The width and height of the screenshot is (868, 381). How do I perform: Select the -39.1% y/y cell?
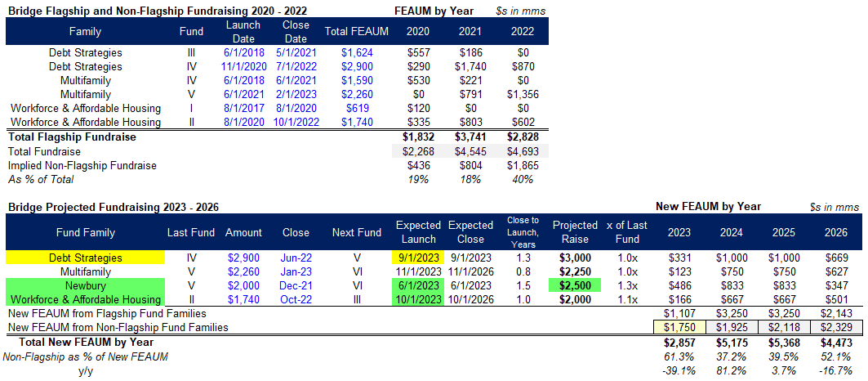(x=680, y=370)
